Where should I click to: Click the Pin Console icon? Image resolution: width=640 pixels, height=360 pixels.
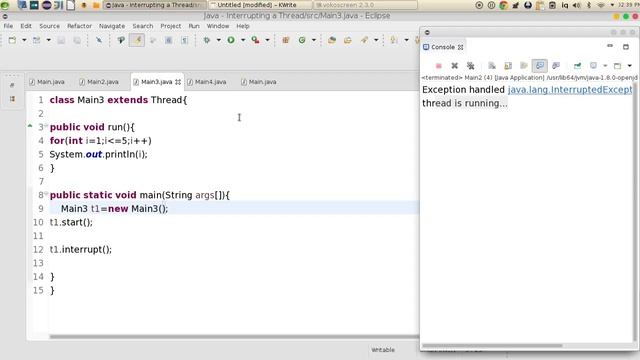[578, 66]
